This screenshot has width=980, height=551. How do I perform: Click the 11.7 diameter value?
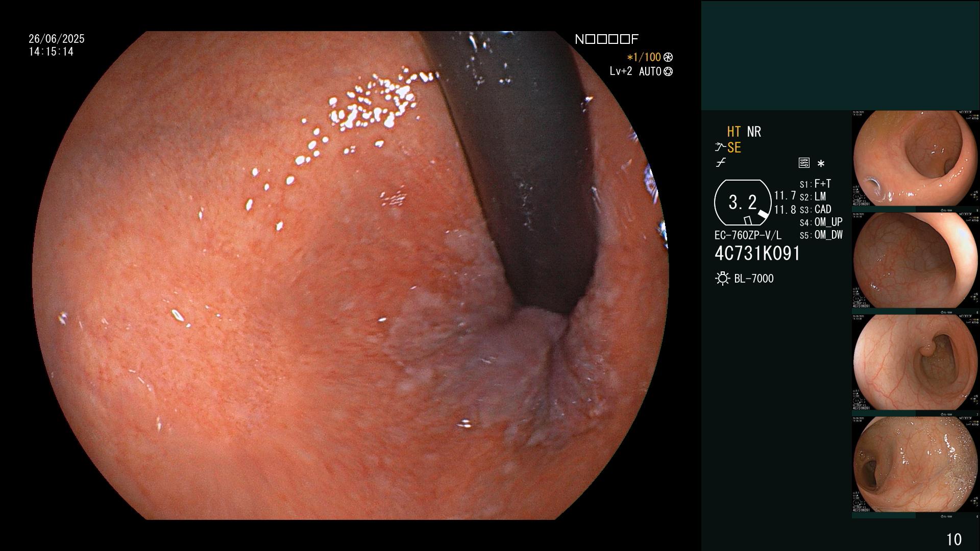point(785,196)
